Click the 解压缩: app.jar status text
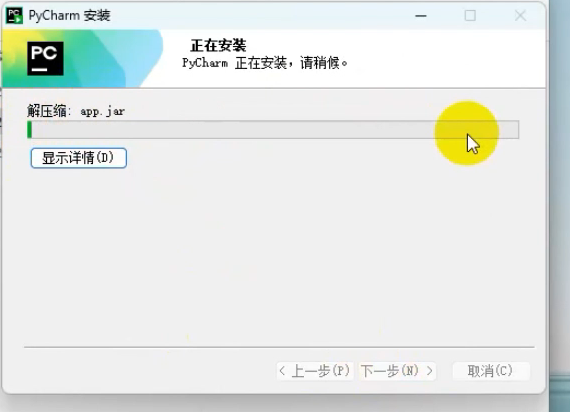Image resolution: width=570 pixels, height=412 pixels. coord(76,111)
